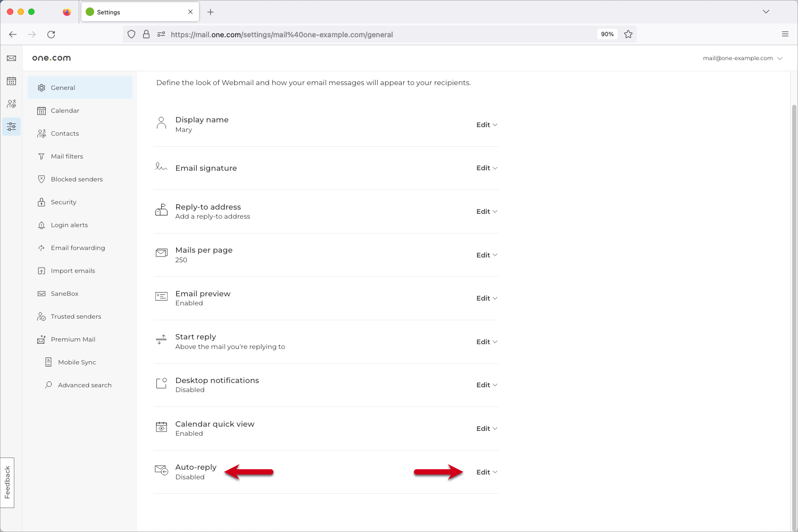Expand Edit for Display name
798x532 pixels.
(486, 125)
